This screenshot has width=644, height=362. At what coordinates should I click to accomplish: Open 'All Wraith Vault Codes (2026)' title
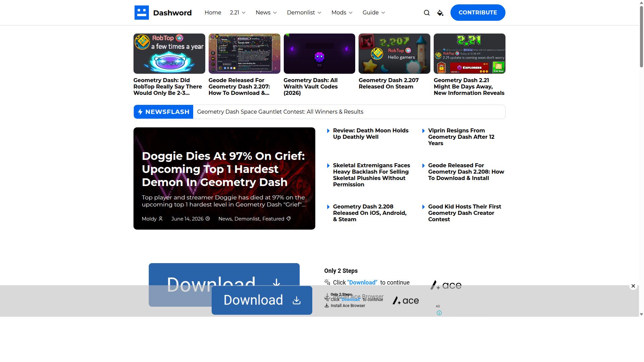311,87
